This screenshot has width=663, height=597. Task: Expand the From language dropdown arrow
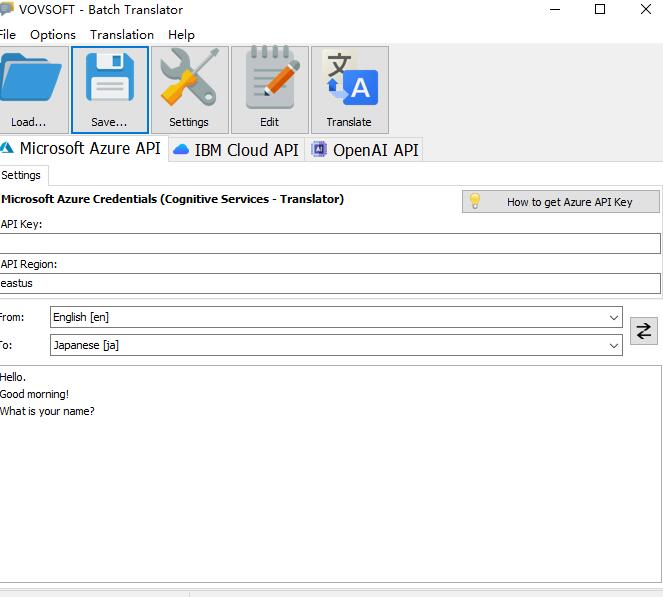[x=614, y=317]
